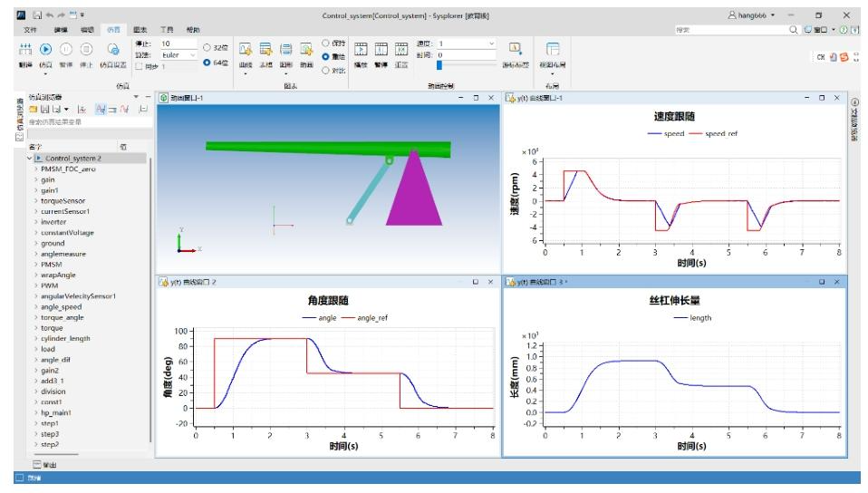Viewport: 868px width, 493px height.
Task: Open the 工具 ribbon tab
Action: click(167, 30)
